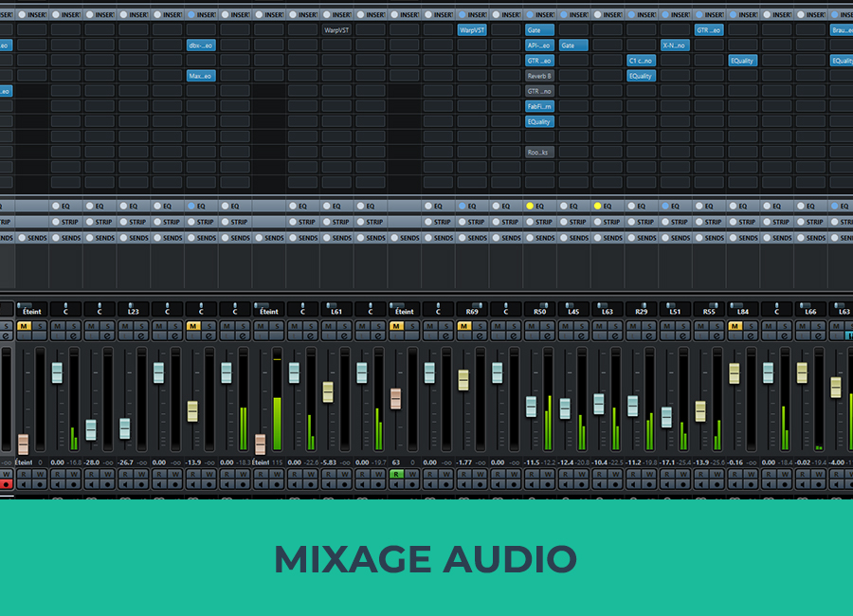Click the red record-enable button

pos(7,483)
